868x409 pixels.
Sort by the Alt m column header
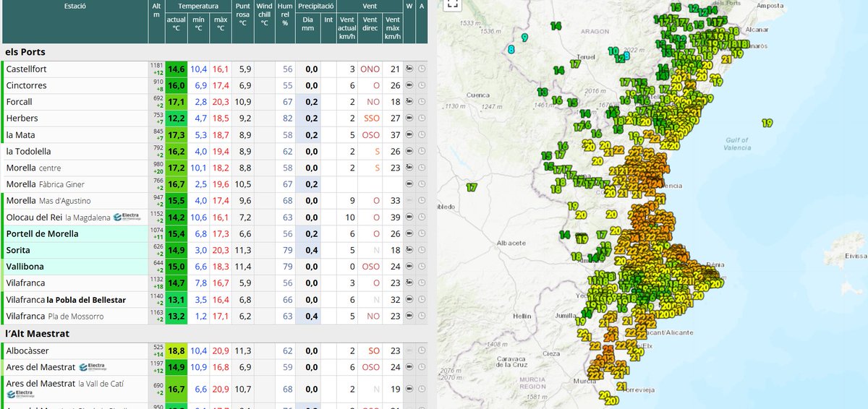point(157,10)
